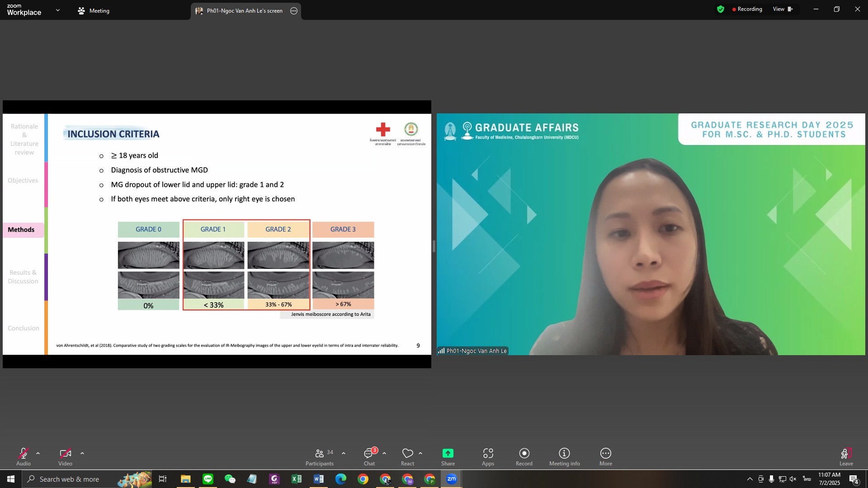
Task: Click the green encryption shield icon
Action: [x=721, y=9]
